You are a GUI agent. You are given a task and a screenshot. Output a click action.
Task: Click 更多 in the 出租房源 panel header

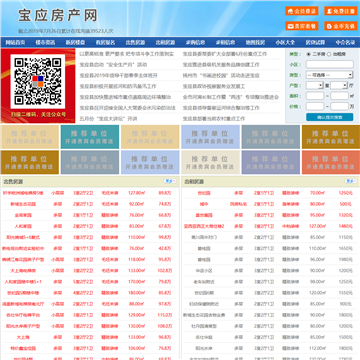(x=350, y=181)
